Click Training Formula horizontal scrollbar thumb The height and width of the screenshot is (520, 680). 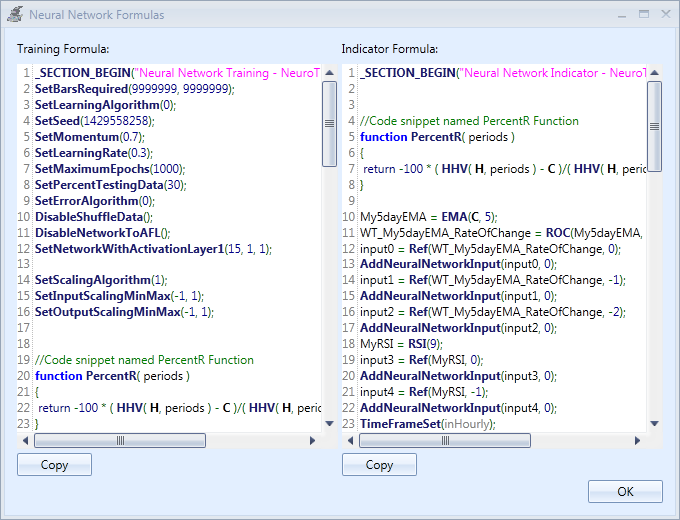coord(120,441)
